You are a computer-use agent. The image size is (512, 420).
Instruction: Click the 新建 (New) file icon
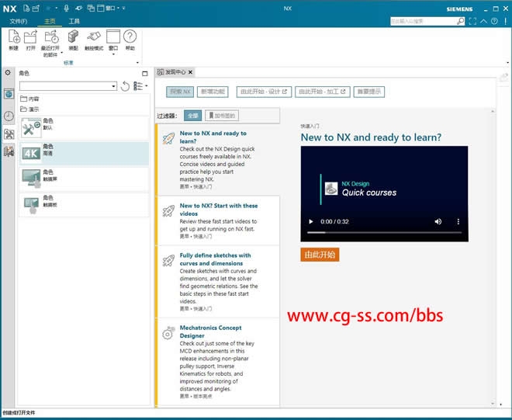14,36
